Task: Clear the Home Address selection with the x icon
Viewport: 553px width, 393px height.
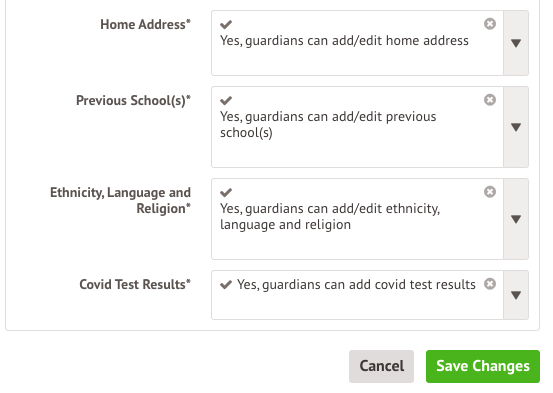Action: click(x=490, y=24)
